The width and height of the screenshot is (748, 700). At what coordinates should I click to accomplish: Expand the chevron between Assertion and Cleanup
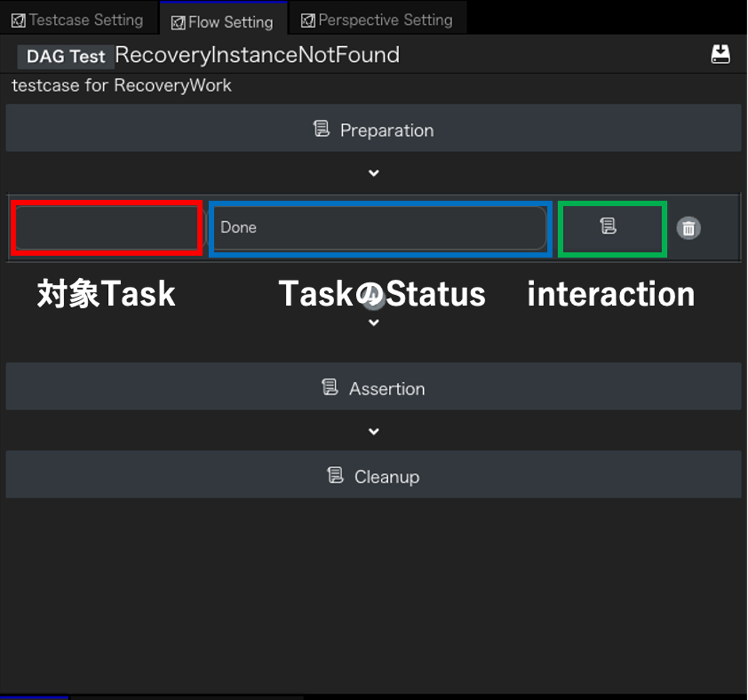[x=373, y=431]
